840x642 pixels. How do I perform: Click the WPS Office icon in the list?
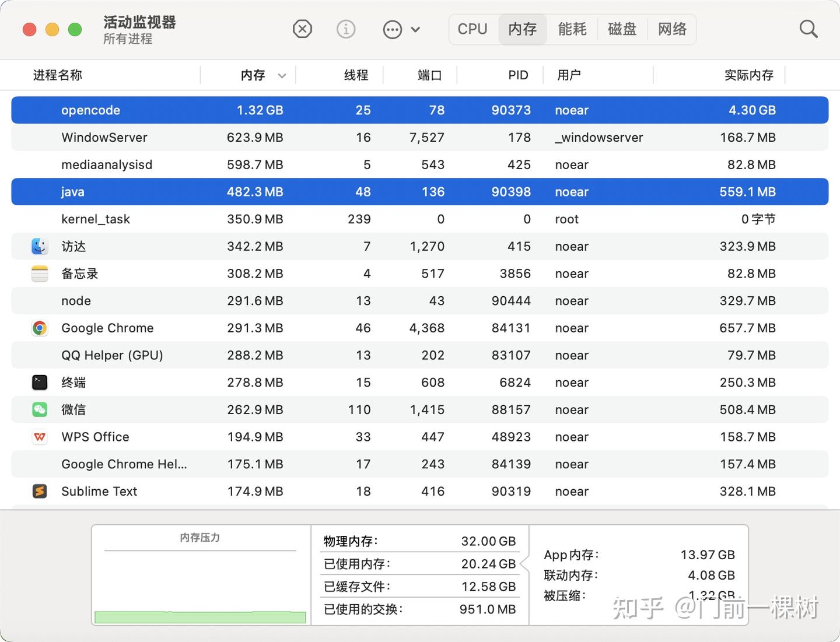click(x=40, y=437)
